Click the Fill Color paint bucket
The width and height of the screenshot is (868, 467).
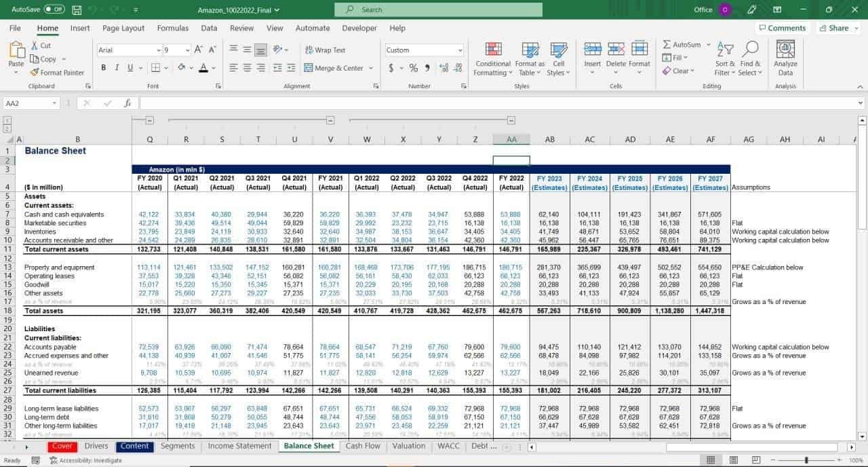(x=182, y=67)
